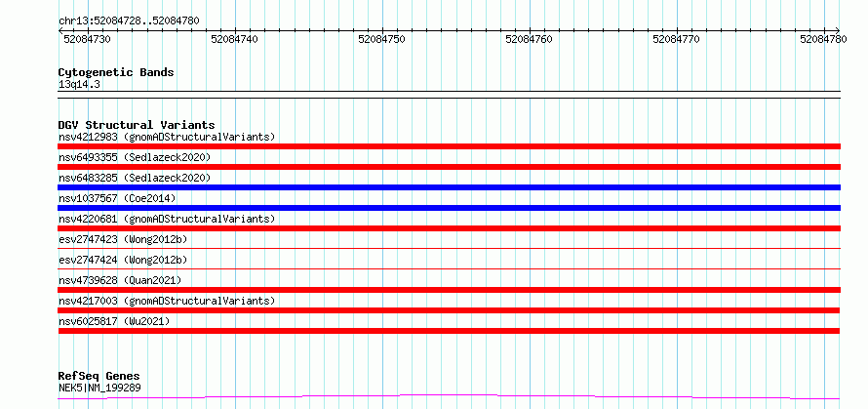Image resolution: width=868 pixels, height=409 pixels.
Task: Select the Cytogenetic Bands track title
Action: [x=116, y=72]
